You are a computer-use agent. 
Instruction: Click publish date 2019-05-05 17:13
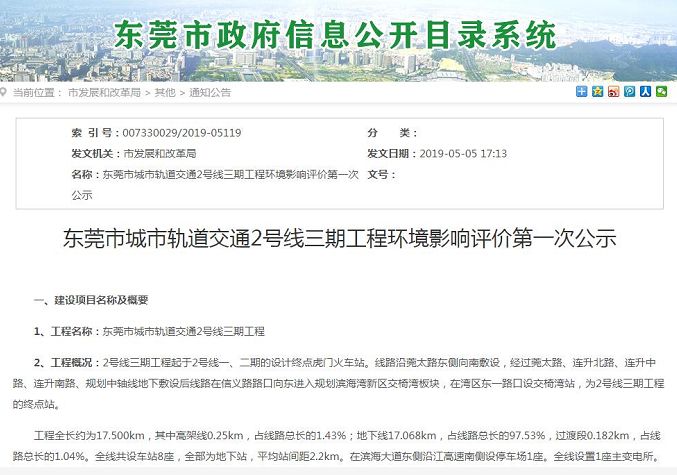click(x=463, y=154)
